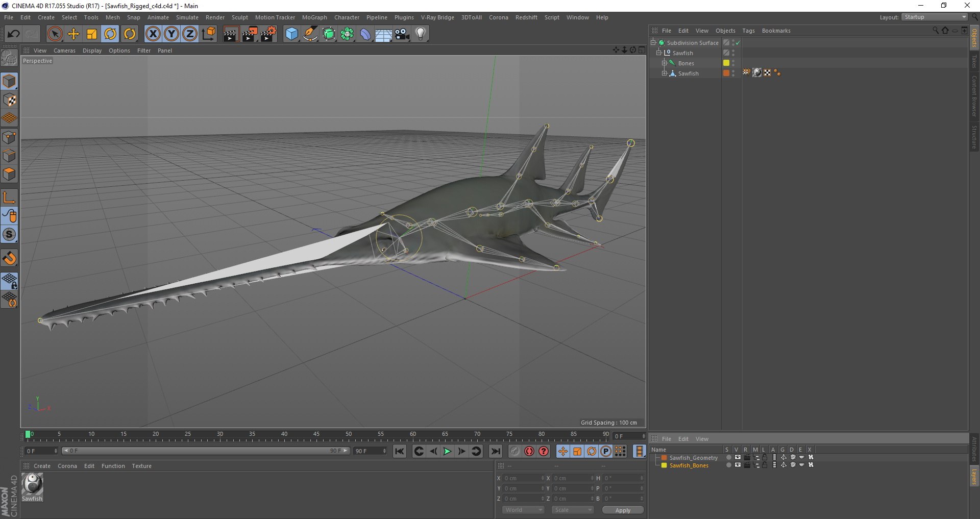Select the Sawfish material thumbnail
Viewport: 980px width, 519px height.
click(x=32, y=484)
